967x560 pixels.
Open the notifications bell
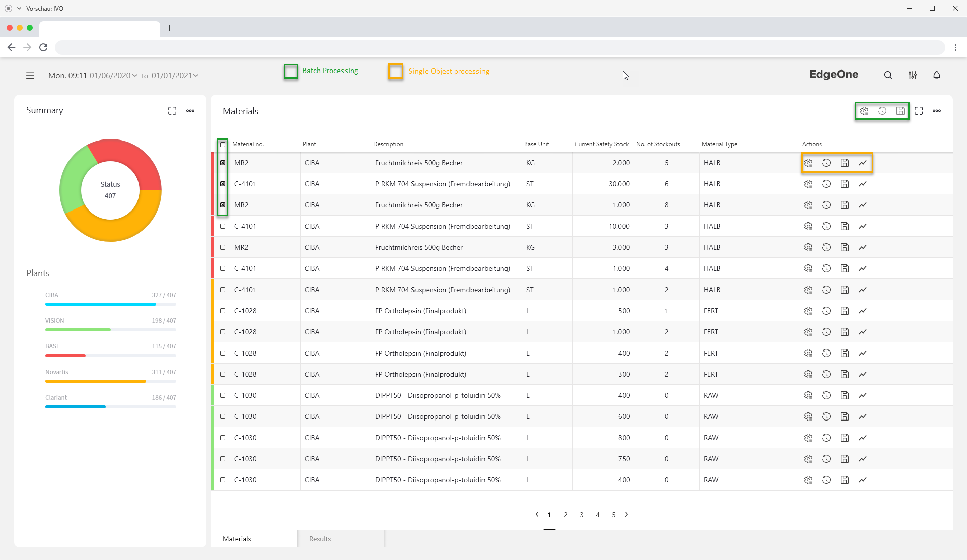[937, 75]
